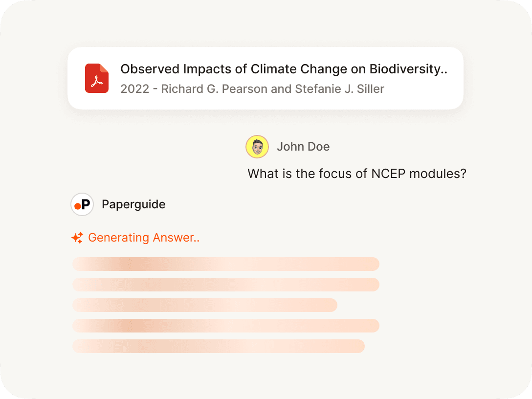Click the question What is the focus of NCEP modules
Viewport: 532px width, 399px height.
pos(357,174)
